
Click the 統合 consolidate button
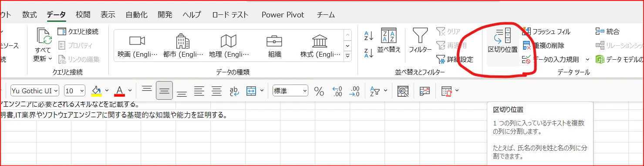607,31
